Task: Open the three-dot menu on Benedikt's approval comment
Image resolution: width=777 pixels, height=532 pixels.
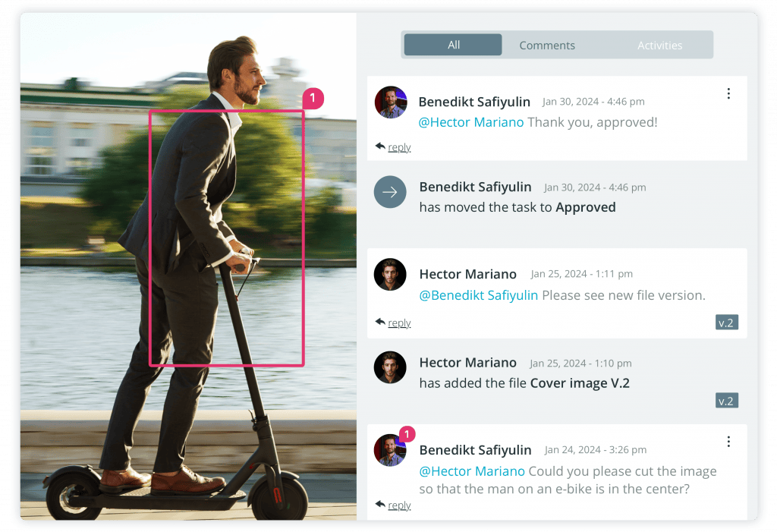Action: click(728, 93)
